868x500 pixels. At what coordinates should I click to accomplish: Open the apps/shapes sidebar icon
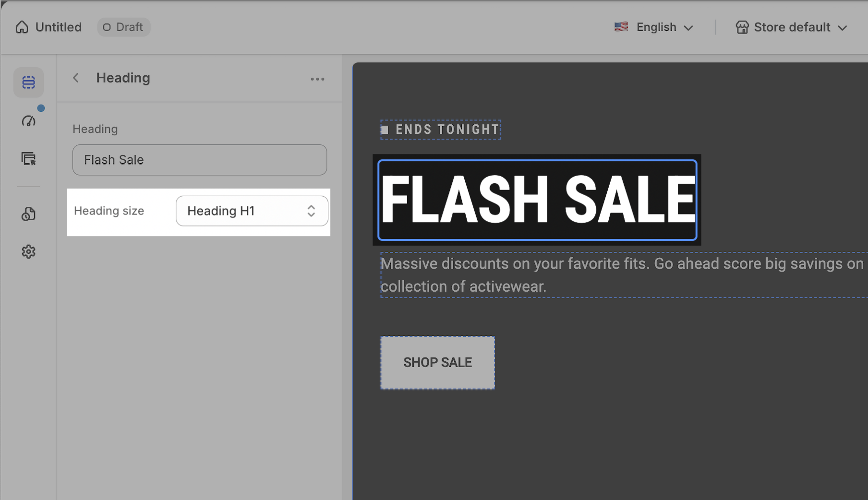[29, 214]
